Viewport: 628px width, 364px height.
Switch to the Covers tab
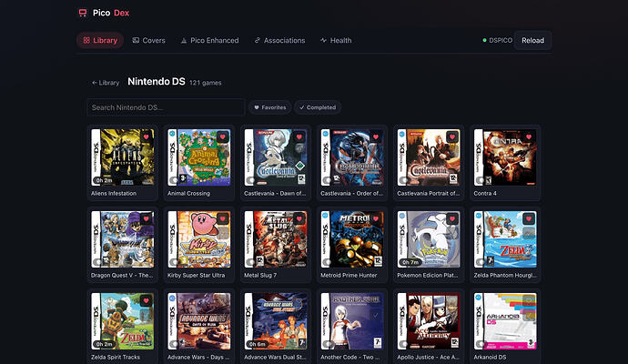coord(148,40)
